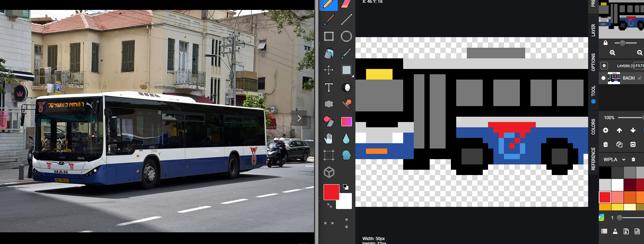Select the Stamp tool
Viewport: 644px width, 244px height.
pyautogui.click(x=346, y=104)
